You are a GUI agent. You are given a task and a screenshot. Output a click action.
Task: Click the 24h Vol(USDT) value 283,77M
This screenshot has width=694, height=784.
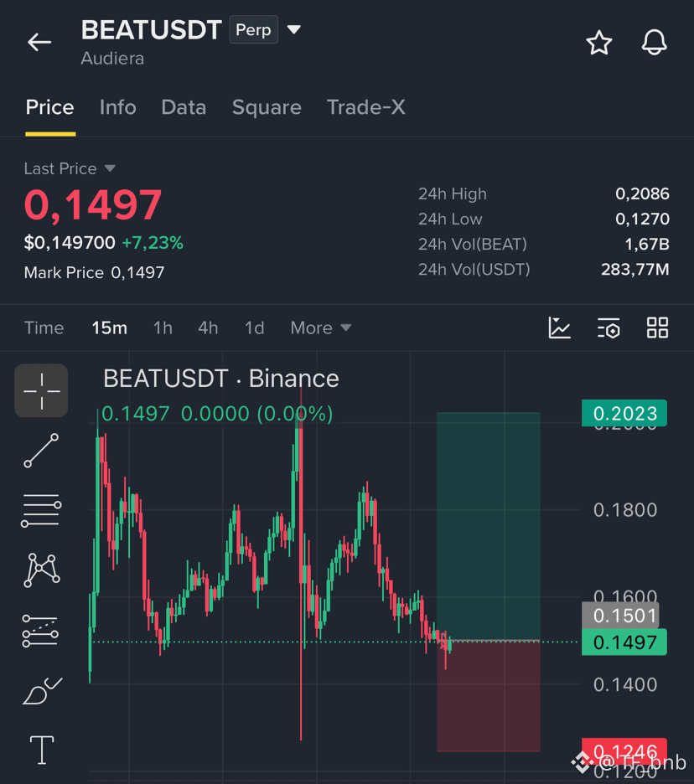[x=635, y=270]
